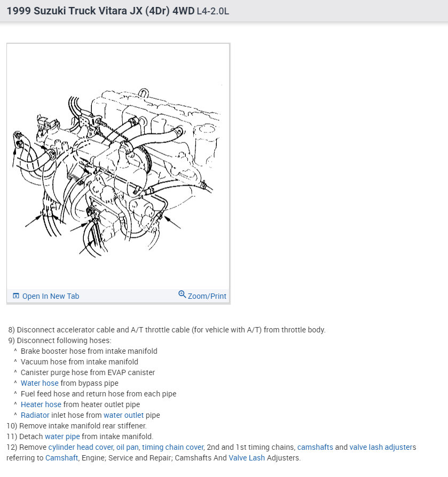Open In New Tab link text
This screenshot has width=448, height=477.
tap(51, 296)
